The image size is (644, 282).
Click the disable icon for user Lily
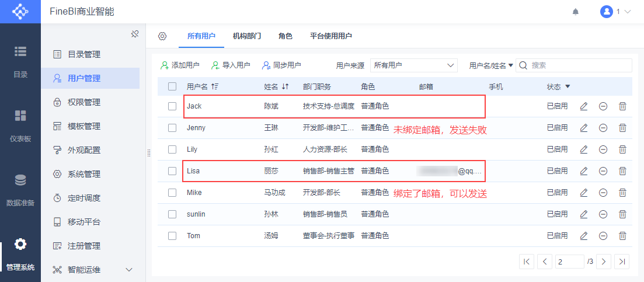(x=603, y=149)
